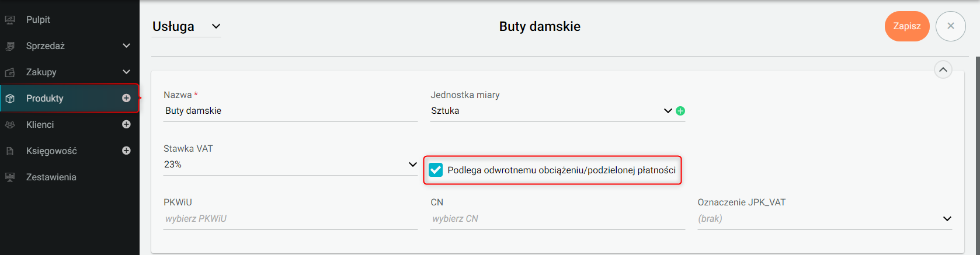Change the Usługa product type dropdown
This screenshot has height=255, width=980.
pyautogui.click(x=186, y=27)
